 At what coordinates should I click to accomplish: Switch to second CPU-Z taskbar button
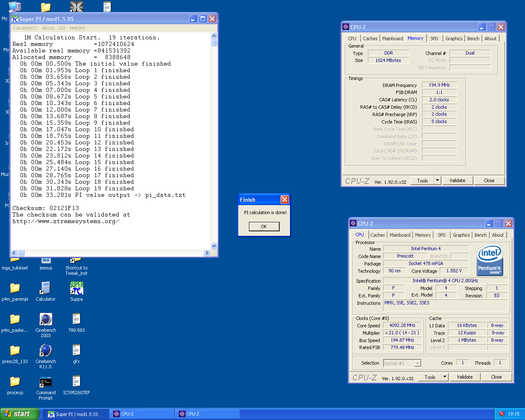tap(208, 414)
